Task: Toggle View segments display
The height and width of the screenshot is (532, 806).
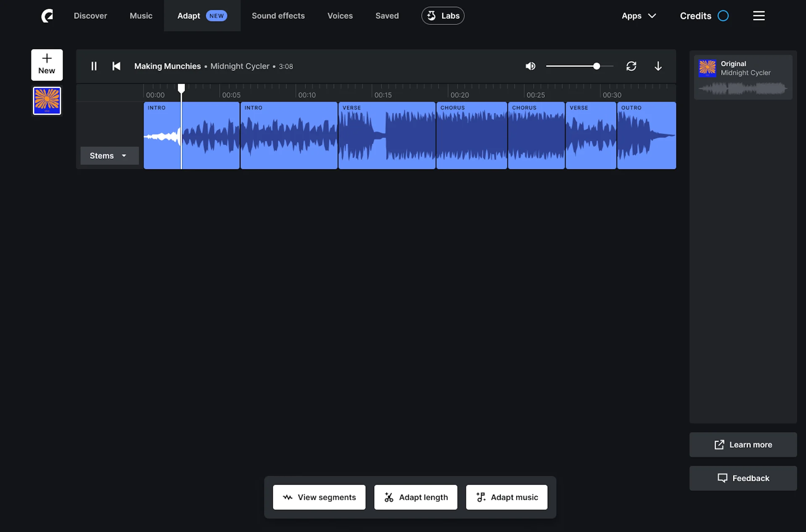Action: 319,497
